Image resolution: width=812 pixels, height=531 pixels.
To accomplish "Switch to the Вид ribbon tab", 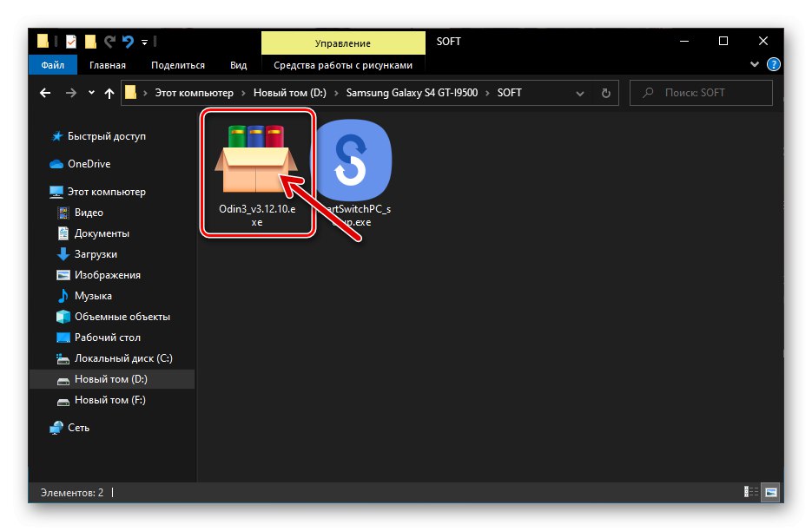I will tap(238, 65).
